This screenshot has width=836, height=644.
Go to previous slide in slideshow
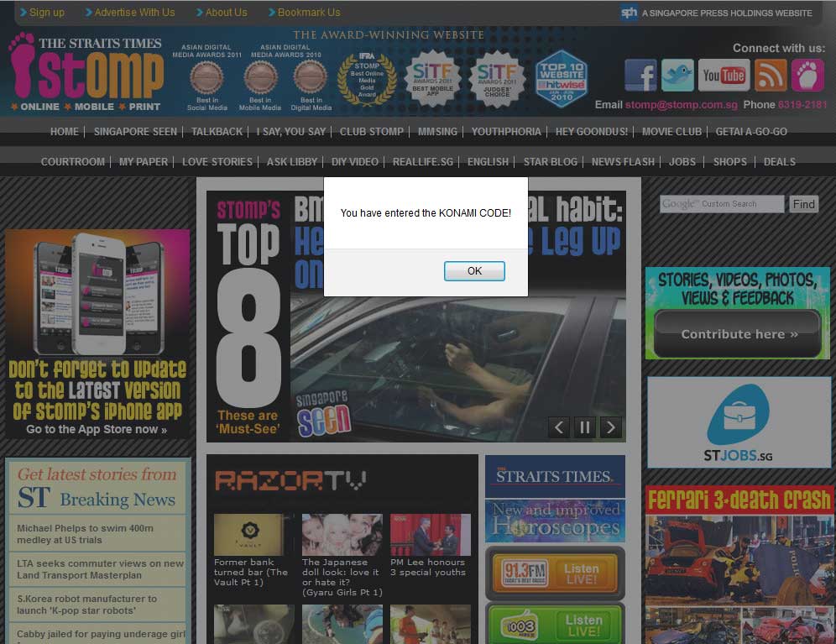[558, 427]
